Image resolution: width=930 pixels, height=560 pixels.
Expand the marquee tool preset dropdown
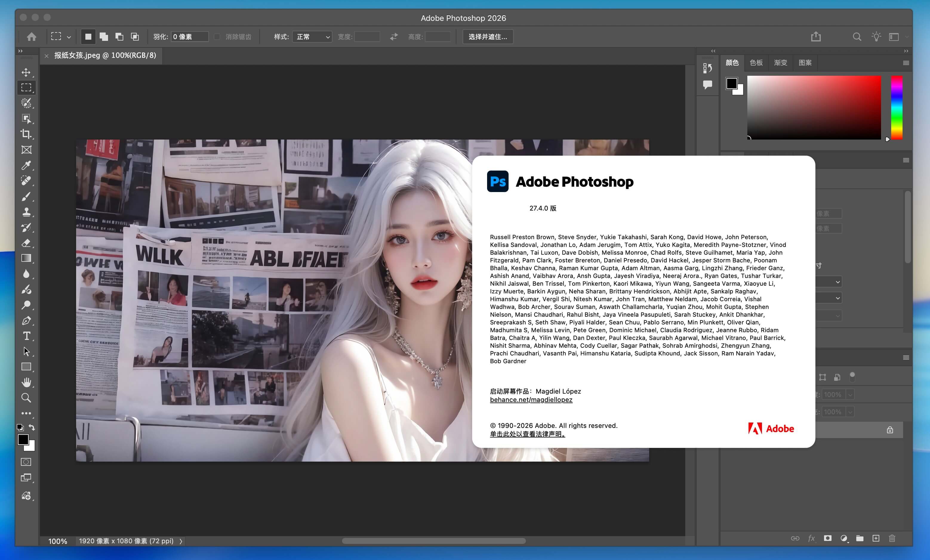point(69,37)
